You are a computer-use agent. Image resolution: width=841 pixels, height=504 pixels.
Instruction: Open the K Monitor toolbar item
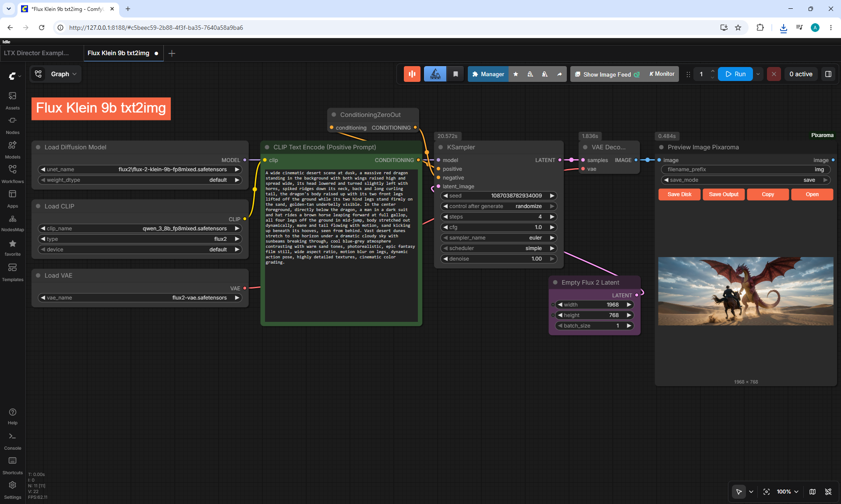(x=661, y=74)
